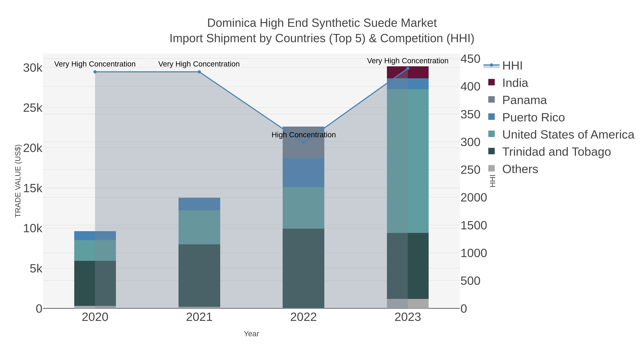Click the 15k left axis tick label
The height and width of the screenshot is (362, 644).
point(33,188)
